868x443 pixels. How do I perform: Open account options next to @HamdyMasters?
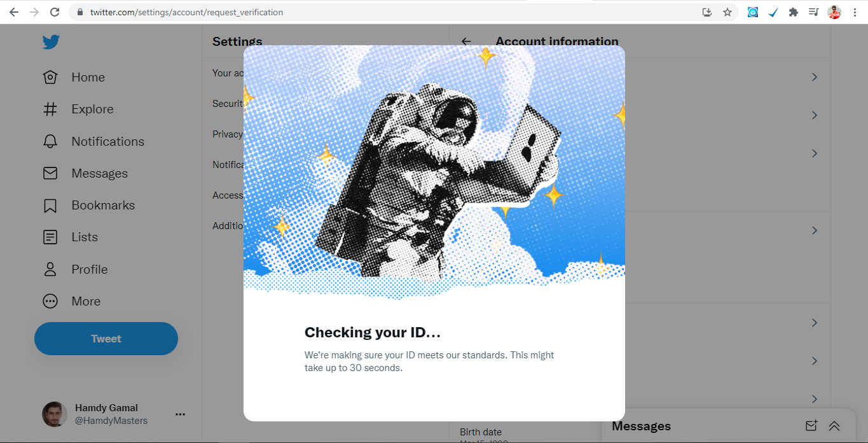click(x=180, y=414)
